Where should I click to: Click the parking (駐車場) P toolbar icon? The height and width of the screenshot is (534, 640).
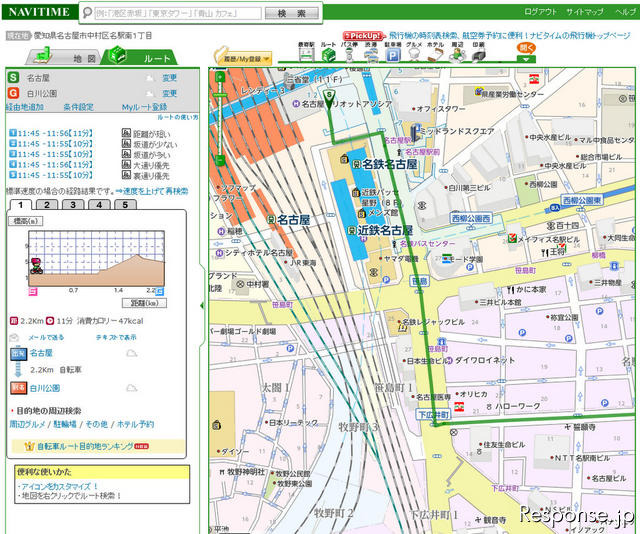pyautogui.click(x=393, y=55)
